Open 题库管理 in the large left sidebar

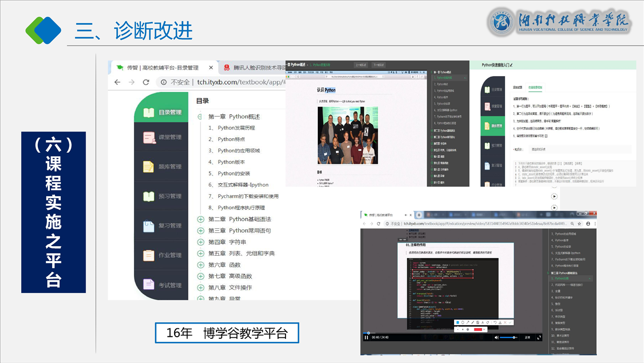click(162, 167)
